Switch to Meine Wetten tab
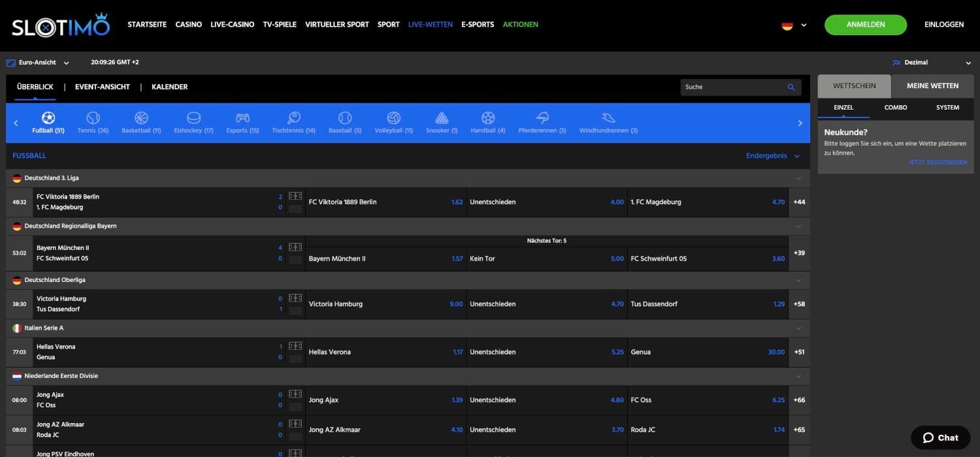Screen dimensions: 980x457 coord(932,86)
